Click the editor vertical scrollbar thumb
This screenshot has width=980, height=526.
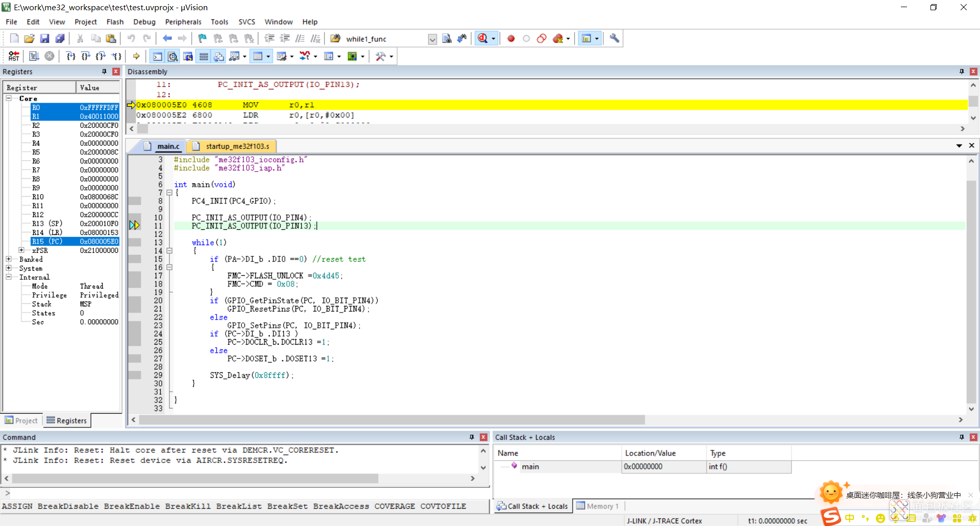pyautogui.click(x=971, y=292)
